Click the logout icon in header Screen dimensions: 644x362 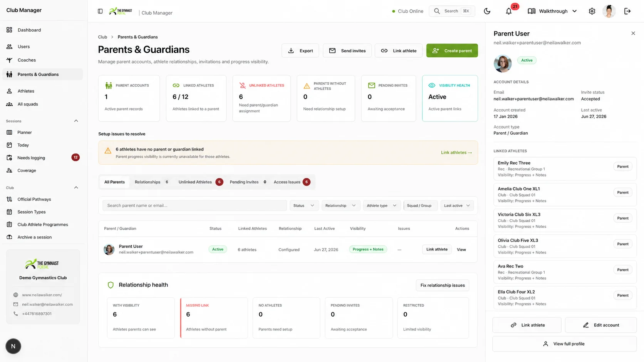[x=627, y=11]
